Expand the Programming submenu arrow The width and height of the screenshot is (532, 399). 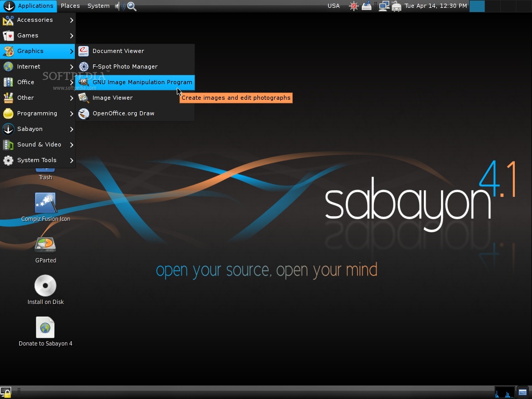(72, 114)
